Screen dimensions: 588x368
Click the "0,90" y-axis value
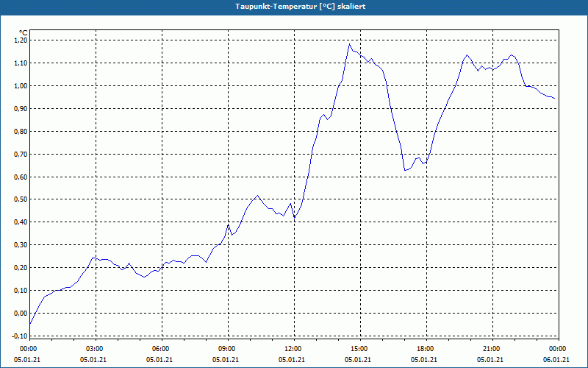[x=22, y=108]
